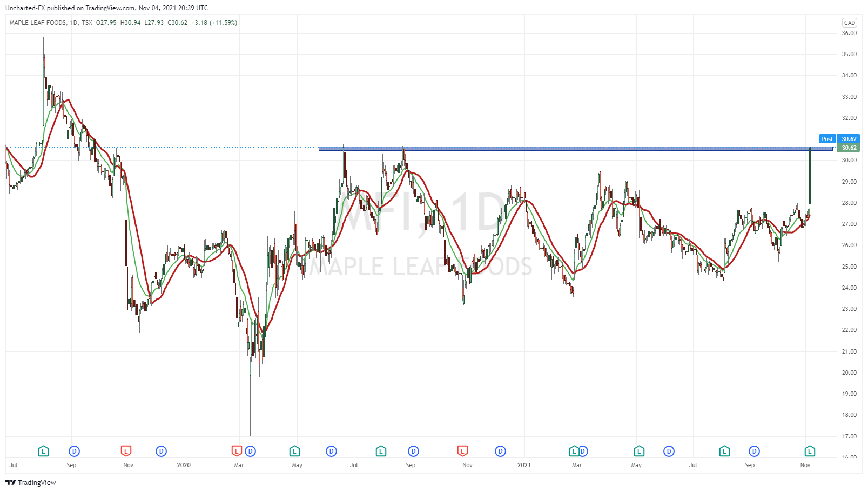Click the 19.00 price axis label
Screen dimensions: 868x492
click(x=849, y=394)
